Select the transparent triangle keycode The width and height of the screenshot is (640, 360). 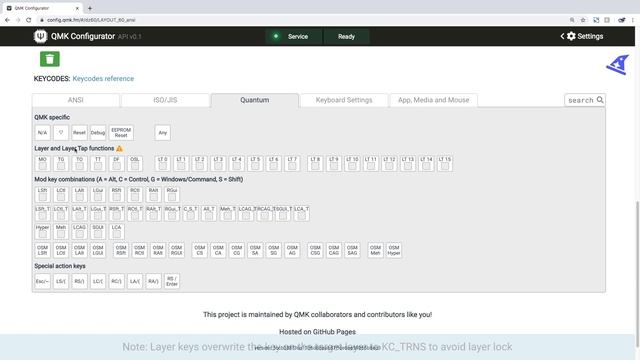click(61, 133)
